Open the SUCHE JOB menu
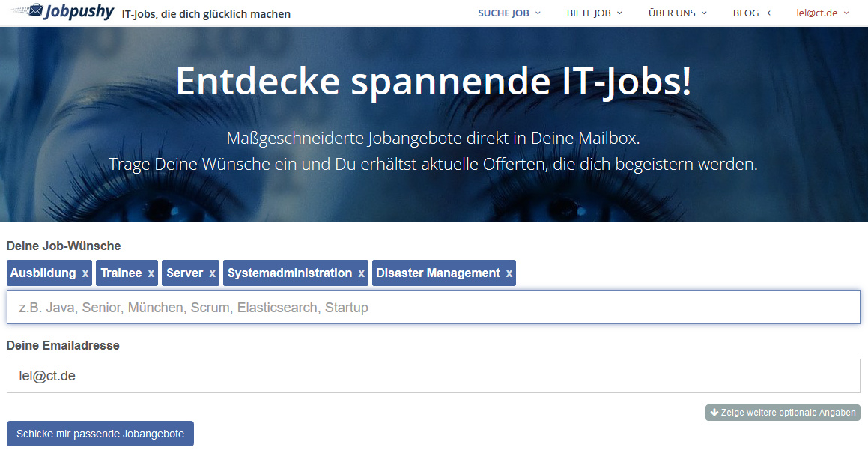The width and height of the screenshot is (868, 453). (x=509, y=13)
